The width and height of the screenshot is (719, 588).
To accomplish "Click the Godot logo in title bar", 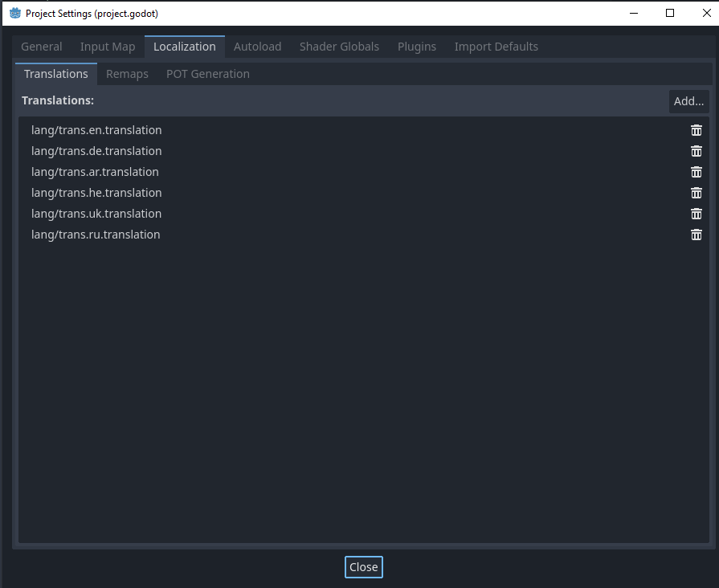I will tap(15, 14).
